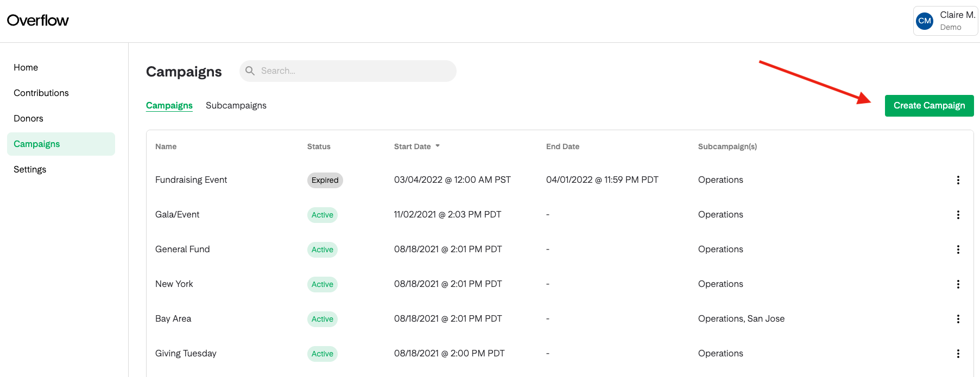Viewport: 980px width, 377px height.
Task: Click end date 04/01/2022 @ 11:59 PM PDT
Action: pyautogui.click(x=602, y=180)
